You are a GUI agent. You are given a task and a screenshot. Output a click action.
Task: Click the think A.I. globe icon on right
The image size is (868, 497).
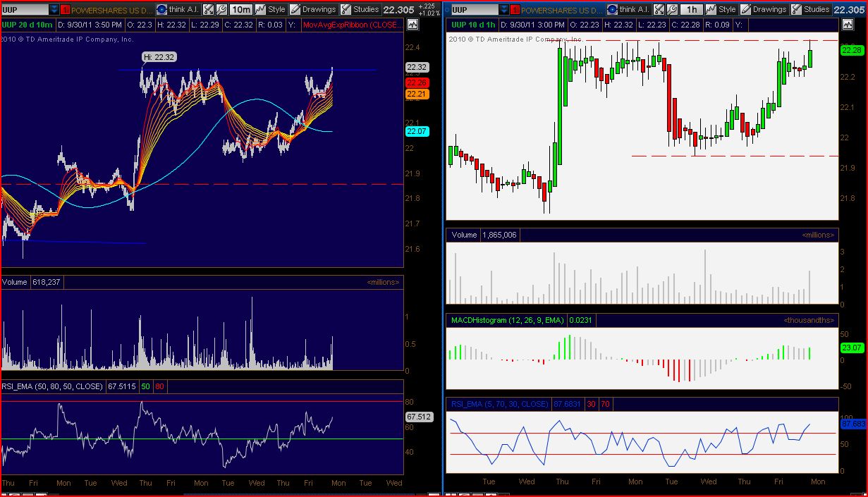612,9
